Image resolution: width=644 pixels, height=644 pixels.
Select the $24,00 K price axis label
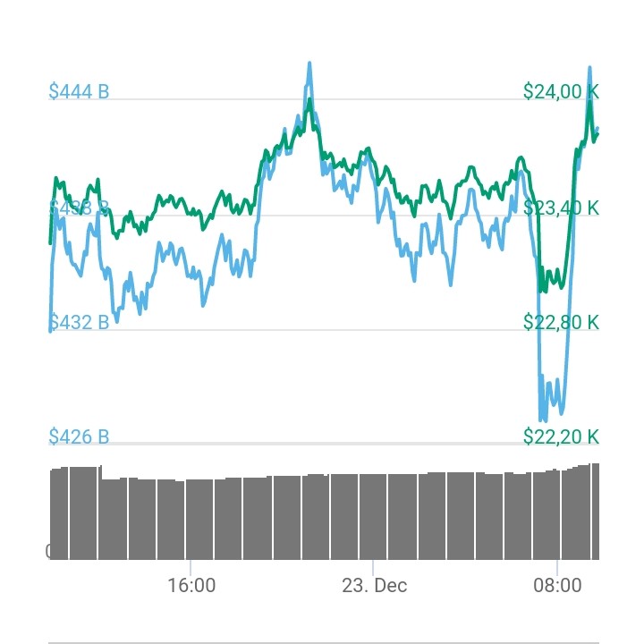point(561,91)
